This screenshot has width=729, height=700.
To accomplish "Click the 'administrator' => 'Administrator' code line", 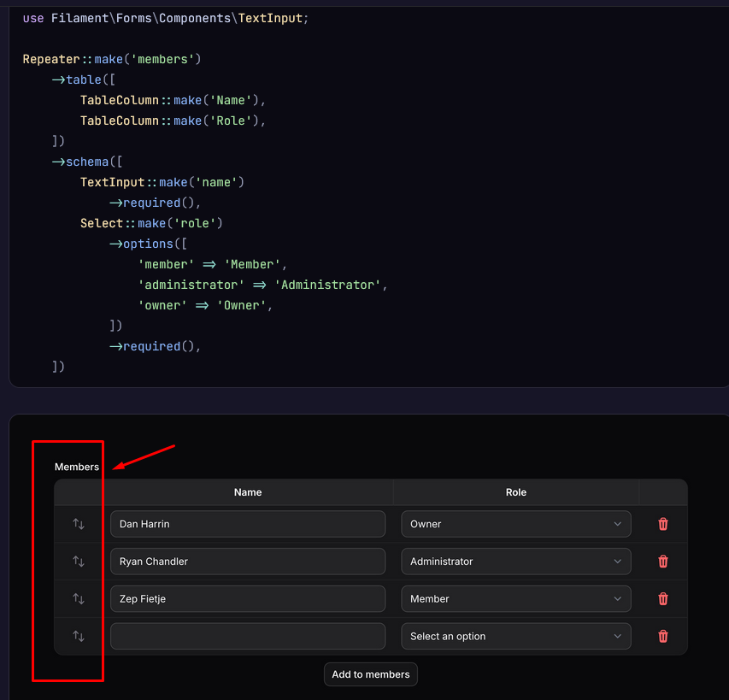I will coord(262,285).
